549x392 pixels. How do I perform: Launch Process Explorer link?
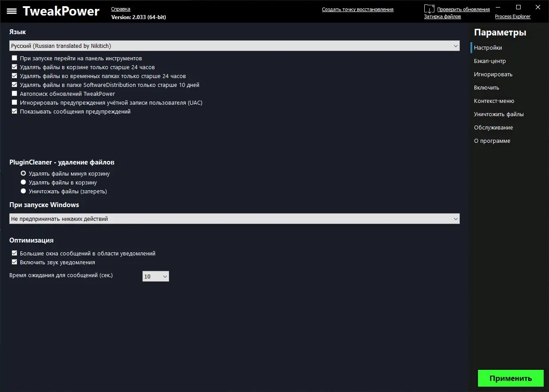click(x=513, y=16)
